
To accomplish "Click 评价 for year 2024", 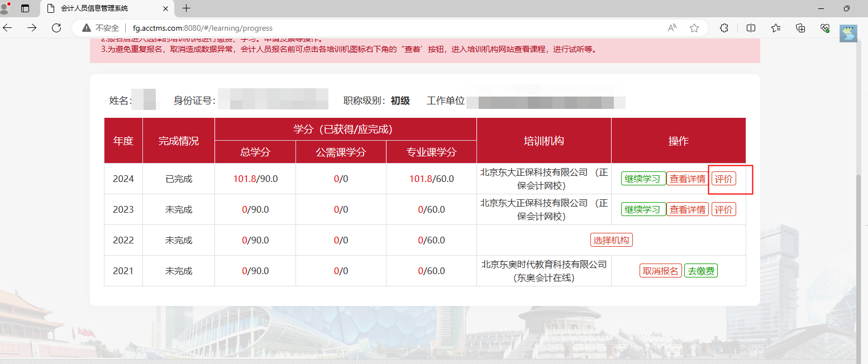I will pos(724,179).
